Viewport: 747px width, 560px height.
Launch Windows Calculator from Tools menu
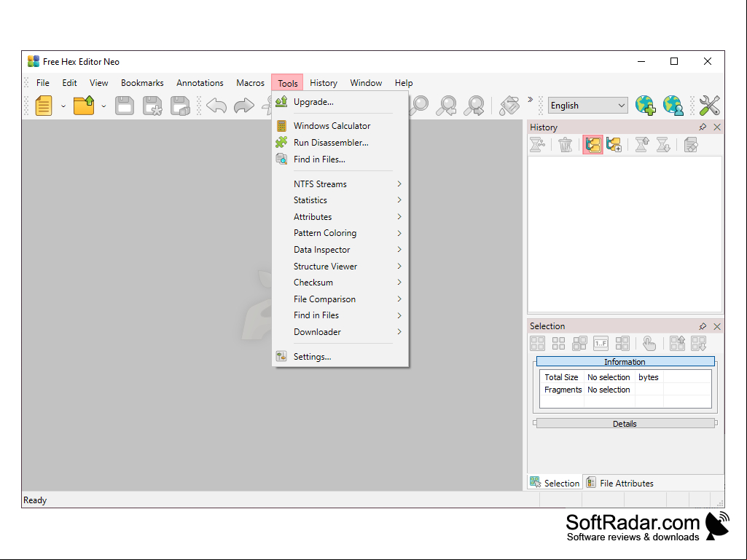click(x=340, y=126)
